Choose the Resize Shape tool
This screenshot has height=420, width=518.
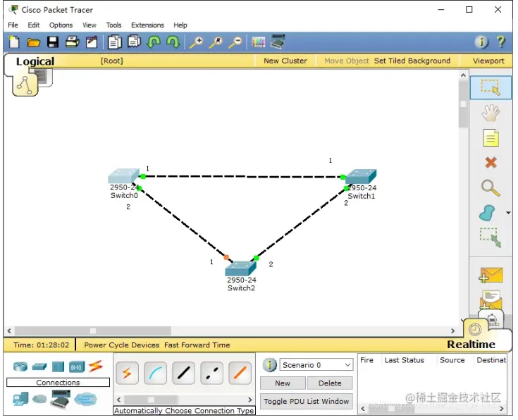tap(491, 237)
